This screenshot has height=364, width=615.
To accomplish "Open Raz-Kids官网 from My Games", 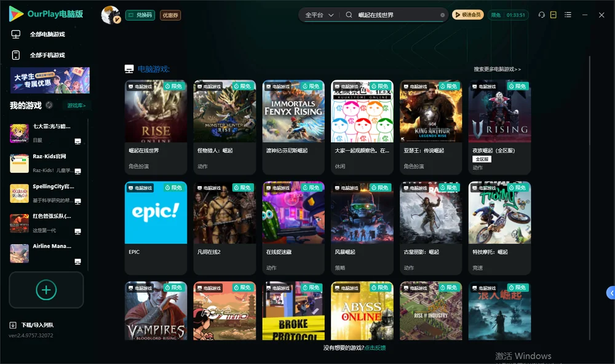I will click(46, 163).
